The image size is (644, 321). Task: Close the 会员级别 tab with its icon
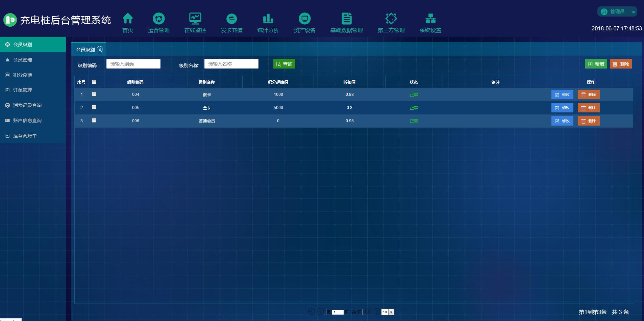click(100, 49)
